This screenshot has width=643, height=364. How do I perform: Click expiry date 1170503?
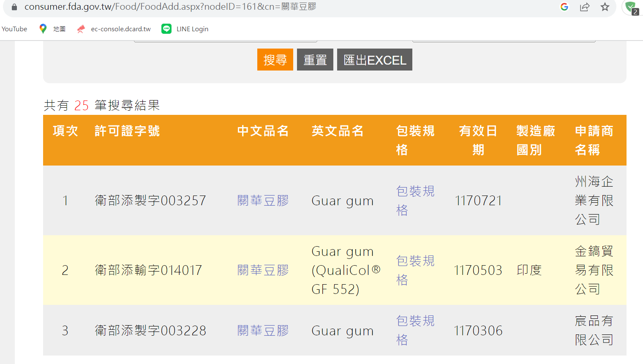coord(478,270)
